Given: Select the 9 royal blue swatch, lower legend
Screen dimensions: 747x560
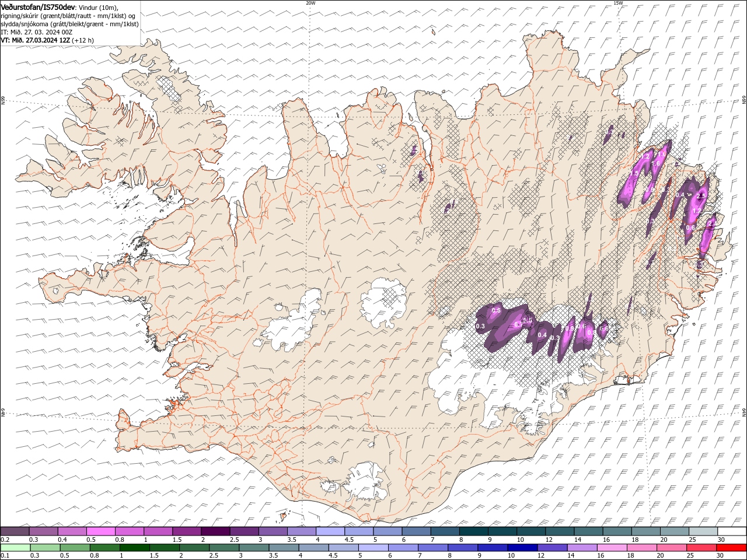Looking at the screenshot, I should pyautogui.click(x=493, y=548).
